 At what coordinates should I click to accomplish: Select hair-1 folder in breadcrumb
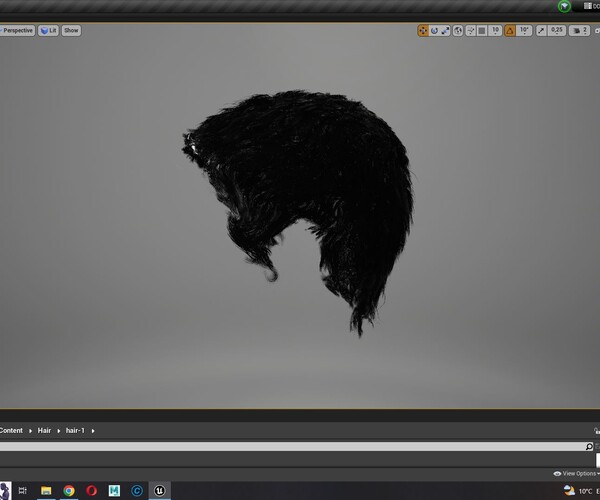[75, 430]
